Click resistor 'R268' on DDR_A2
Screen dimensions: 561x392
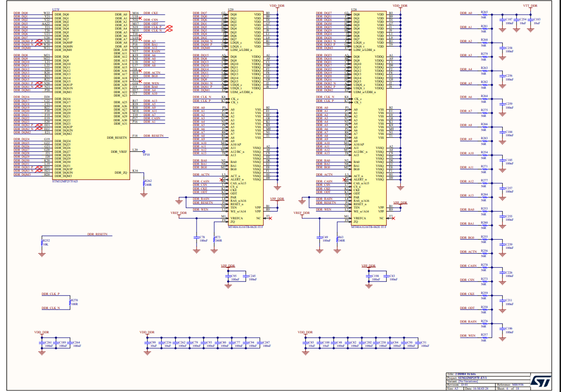click(484, 43)
